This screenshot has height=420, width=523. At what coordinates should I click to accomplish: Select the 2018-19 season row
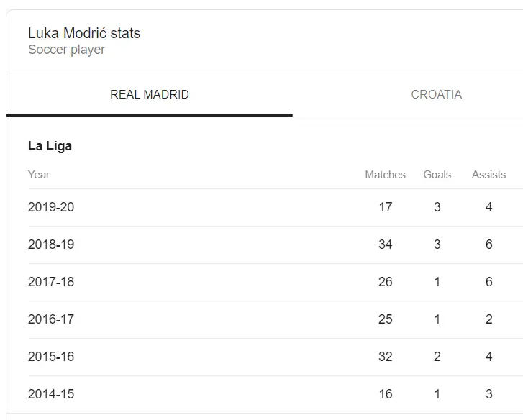click(x=51, y=245)
